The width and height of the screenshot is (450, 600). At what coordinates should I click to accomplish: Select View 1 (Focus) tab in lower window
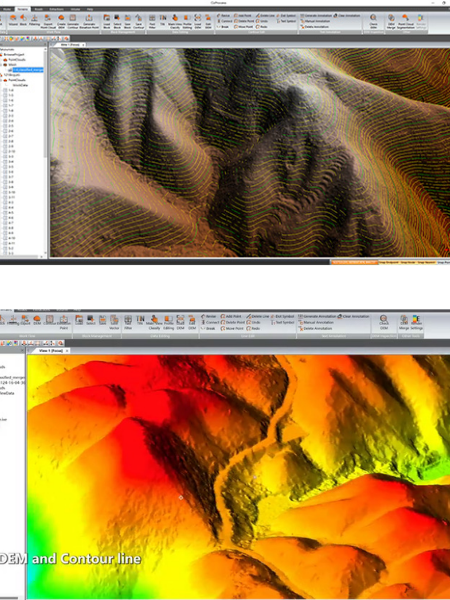tap(51, 351)
